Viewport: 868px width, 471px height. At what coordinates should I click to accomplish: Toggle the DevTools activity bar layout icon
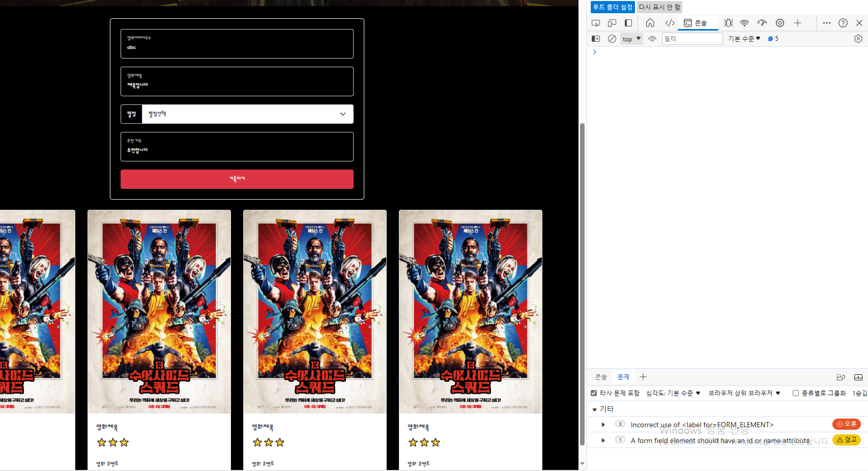click(x=628, y=23)
